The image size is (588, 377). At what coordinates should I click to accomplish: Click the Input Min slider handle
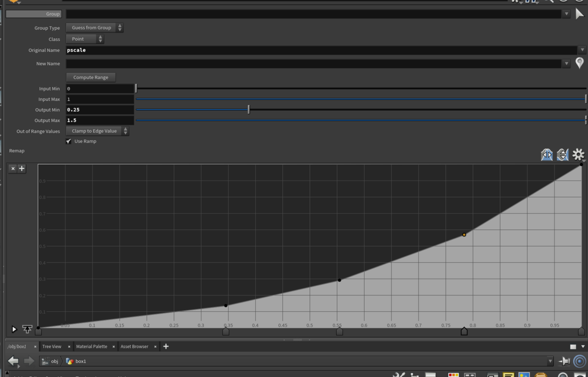pyautogui.click(x=136, y=89)
